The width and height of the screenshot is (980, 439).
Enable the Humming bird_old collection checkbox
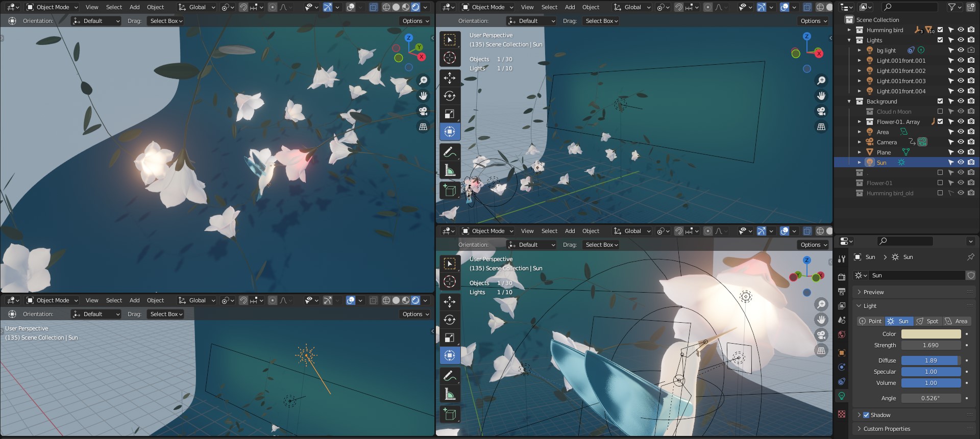click(940, 193)
